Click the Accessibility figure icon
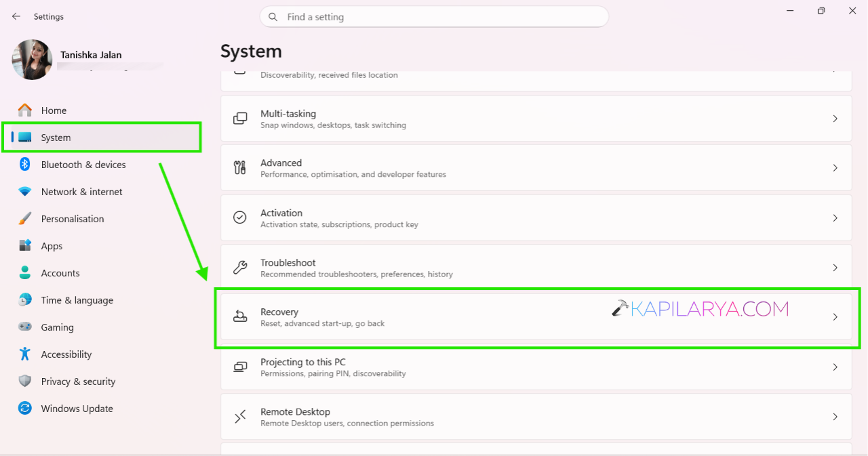The image size is (868, 456). pyautogui.click(x=25, y=354)
